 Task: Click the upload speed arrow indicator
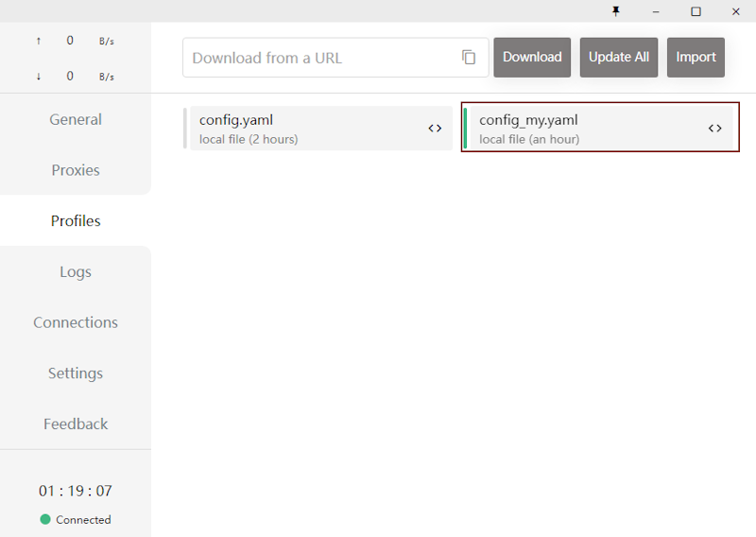pos(39,41)
